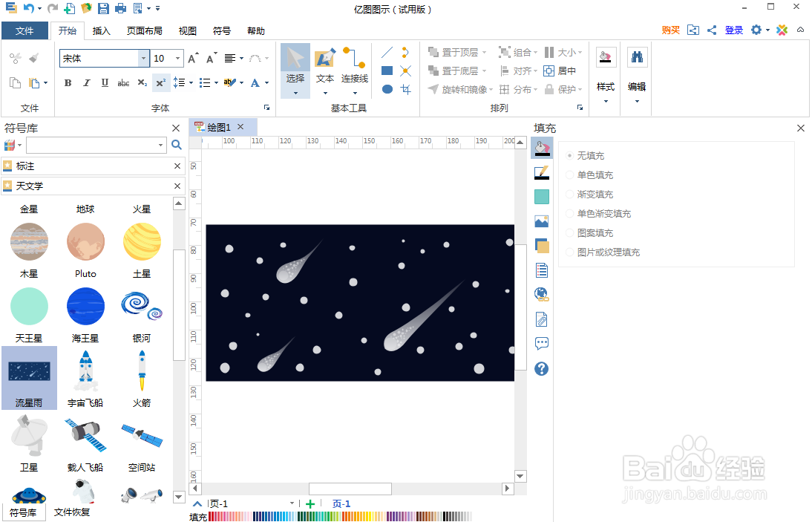Open the Shadow panel icon
812x522 pixels.
click(x=542, y=197)
